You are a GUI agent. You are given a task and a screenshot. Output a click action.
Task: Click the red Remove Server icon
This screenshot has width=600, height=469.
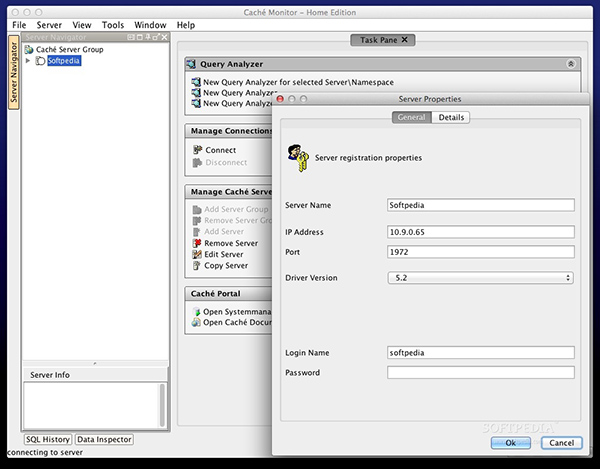[197, 243]
